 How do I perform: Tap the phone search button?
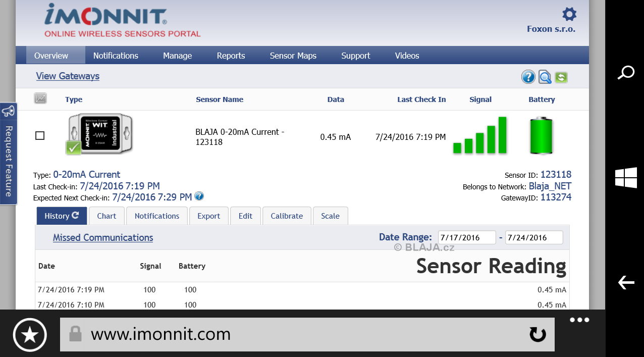[x=626, y=73]
